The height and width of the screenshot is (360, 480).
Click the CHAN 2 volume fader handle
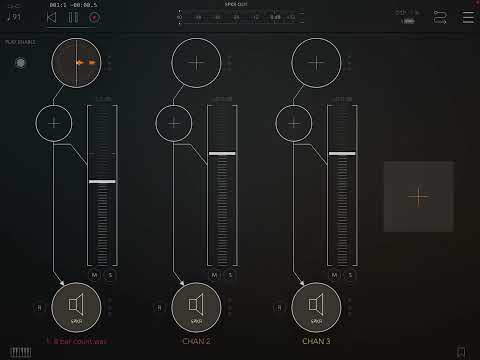pos(222,153)
